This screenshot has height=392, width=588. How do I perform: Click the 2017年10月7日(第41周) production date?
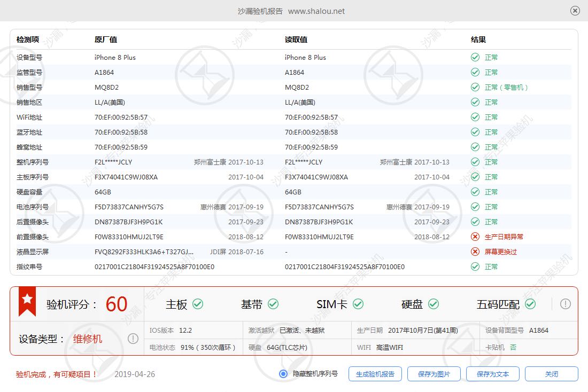coord(423,330)
